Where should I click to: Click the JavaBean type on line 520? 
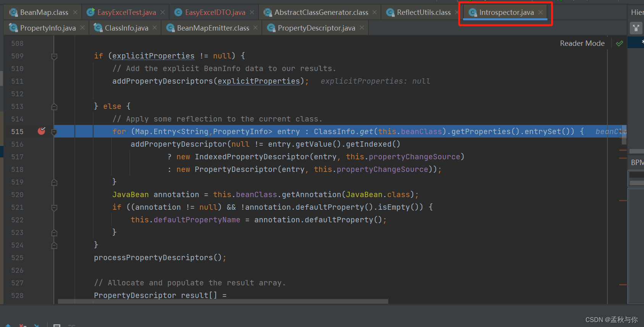coord(131,194)
